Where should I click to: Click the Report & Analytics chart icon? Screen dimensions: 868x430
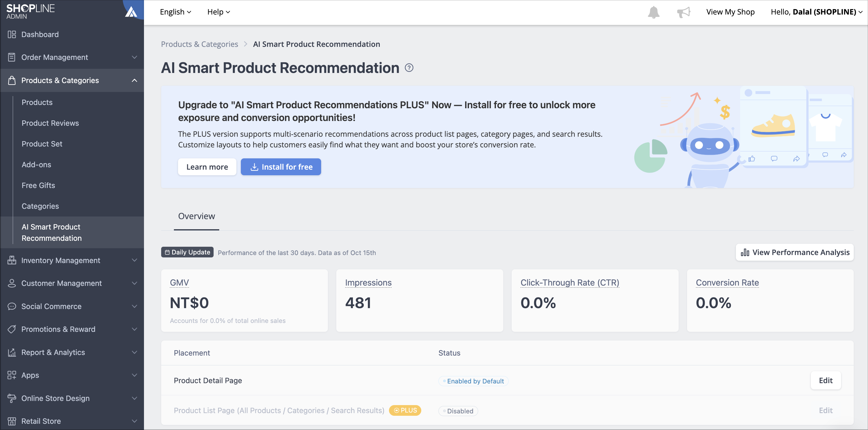click(12, 352)
